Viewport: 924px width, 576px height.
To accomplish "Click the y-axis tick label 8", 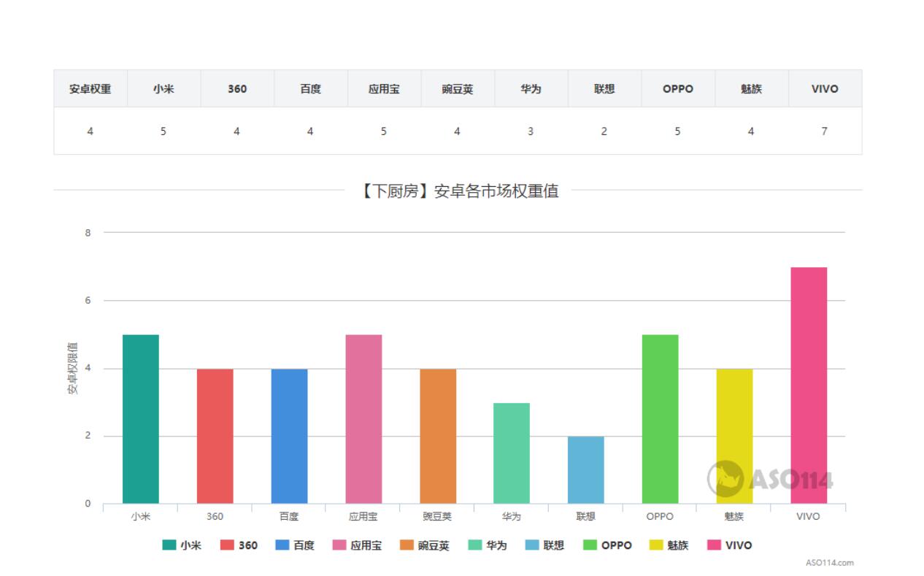I will tap(88, 233).
